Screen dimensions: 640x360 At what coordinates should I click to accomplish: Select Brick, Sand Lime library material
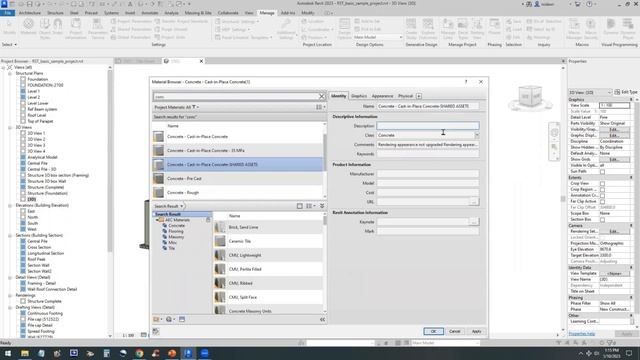point(269,227)
